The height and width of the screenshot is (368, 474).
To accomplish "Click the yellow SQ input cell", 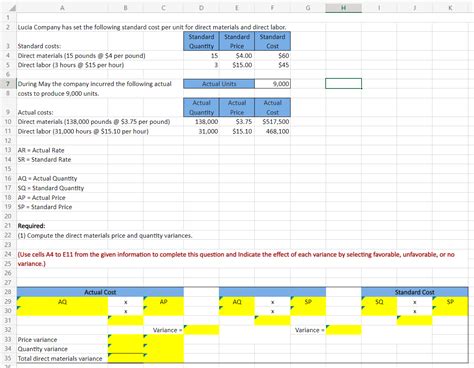I will 379,302.
